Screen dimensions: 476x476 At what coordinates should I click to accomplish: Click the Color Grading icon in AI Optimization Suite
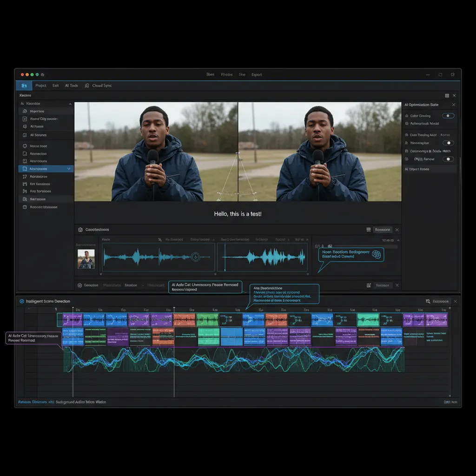(x=407, y=116)
